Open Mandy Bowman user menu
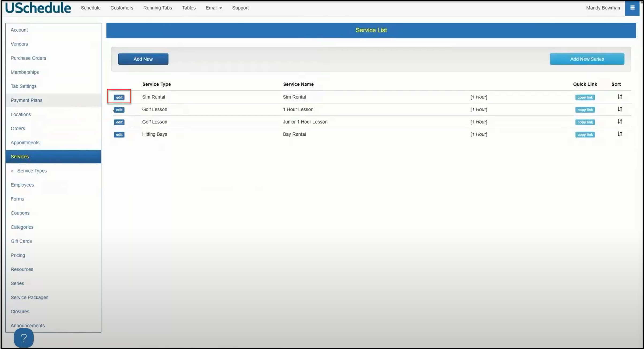 603,8
